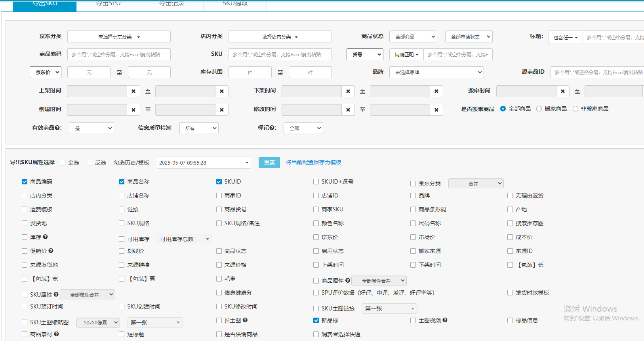Click help icon next to 主图视频
This screenshot has width=644, height=341.
(x=445, y=320)
